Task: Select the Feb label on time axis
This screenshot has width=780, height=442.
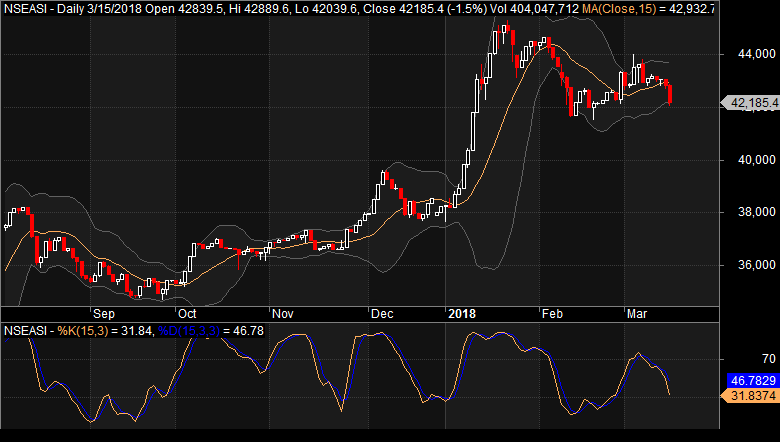Action: click(x=552, y=314)
